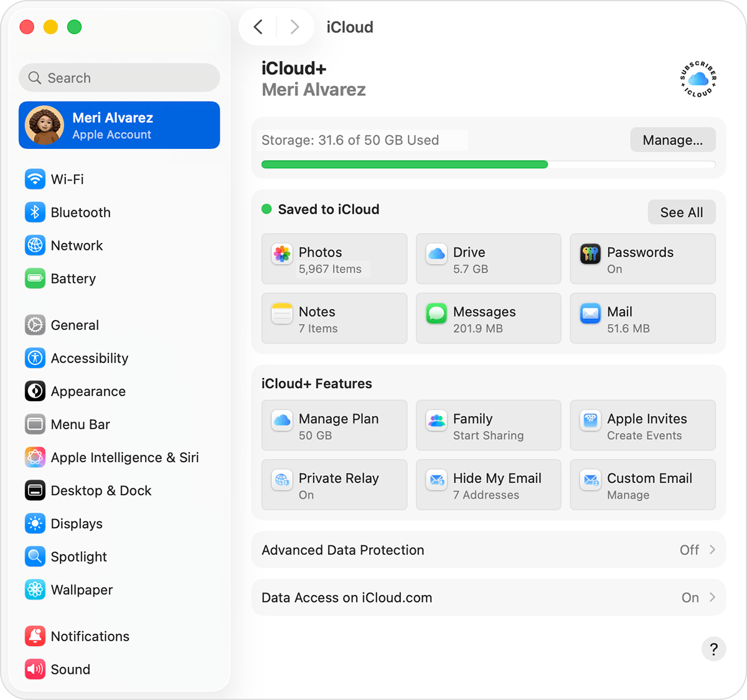
Task: Open Private Relay settings
Action: (x=334, y=485)
